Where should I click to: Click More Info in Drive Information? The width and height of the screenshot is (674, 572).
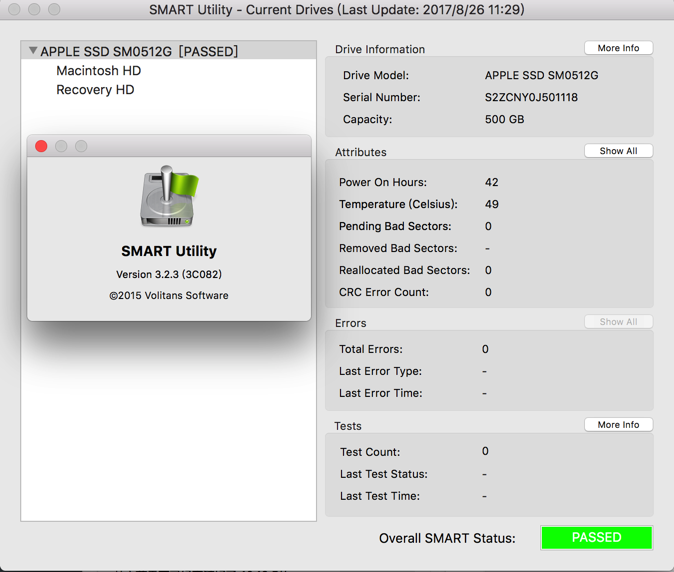coord(619,48)
